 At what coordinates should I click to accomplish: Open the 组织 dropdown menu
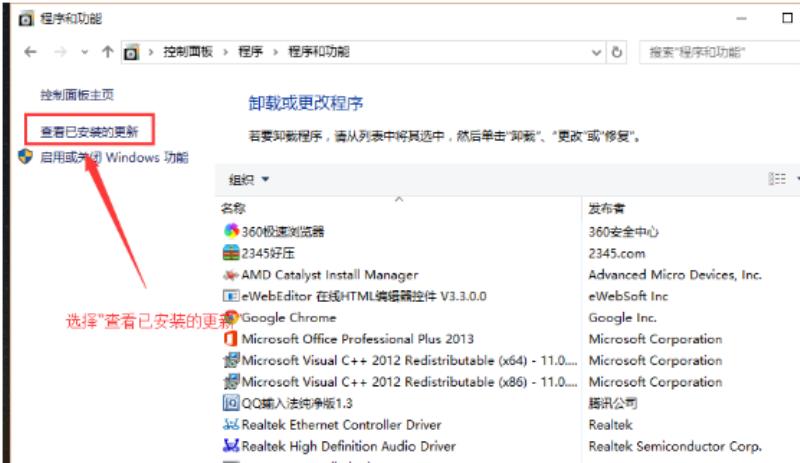click(249, 180)
